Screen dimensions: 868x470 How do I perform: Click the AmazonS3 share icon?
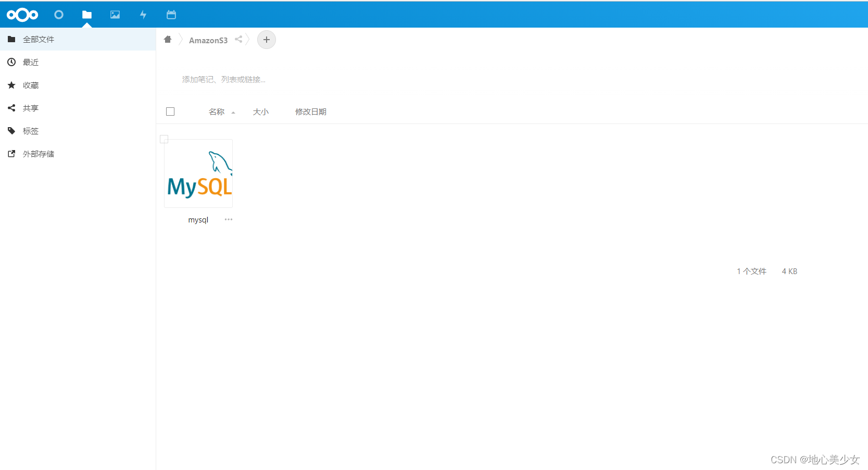[x=238, y=40]
